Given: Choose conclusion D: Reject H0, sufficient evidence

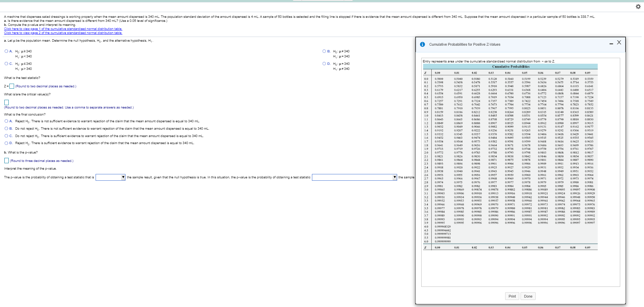Looking at the screenshot, I should [x=6, y=143].
